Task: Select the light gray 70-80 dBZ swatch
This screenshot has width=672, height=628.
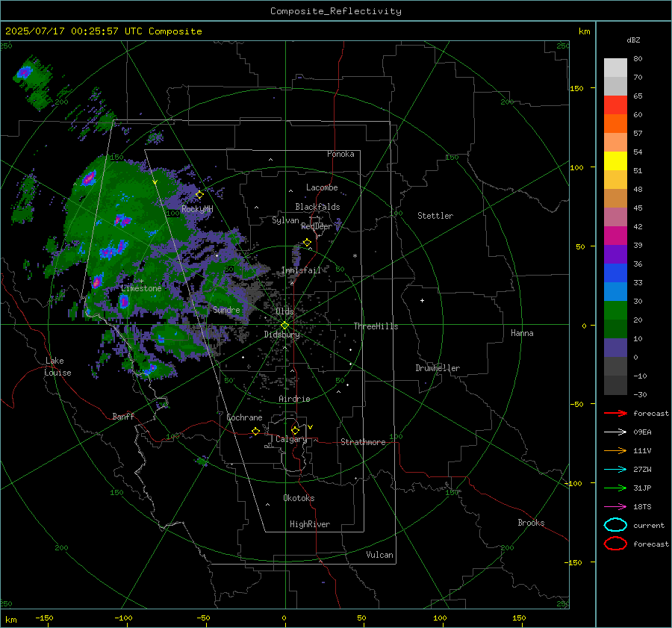Action: point(615,68)
